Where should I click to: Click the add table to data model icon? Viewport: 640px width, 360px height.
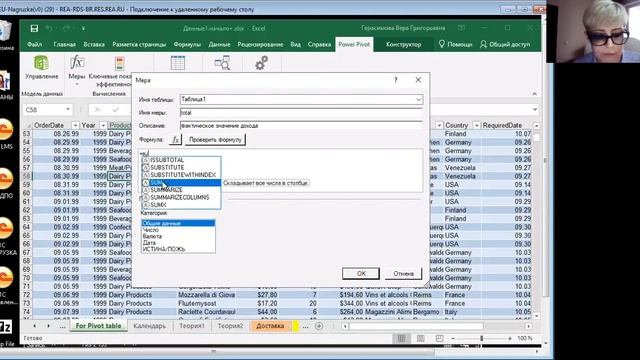[x=178, y=63]
